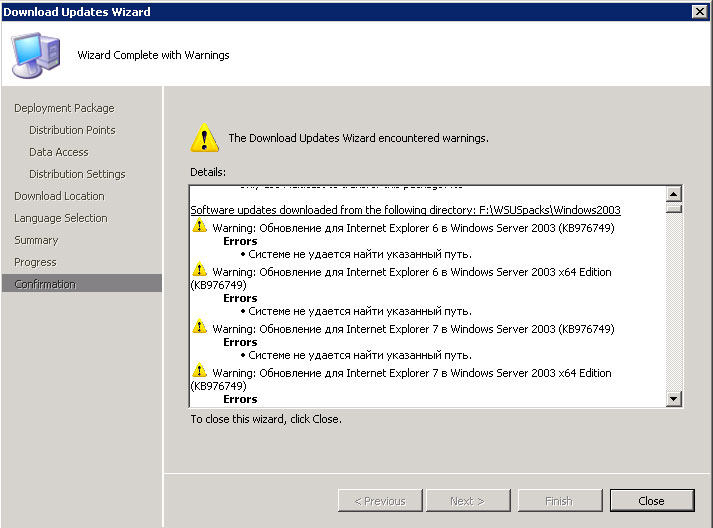Select the Language Selection step

[61, 218]
